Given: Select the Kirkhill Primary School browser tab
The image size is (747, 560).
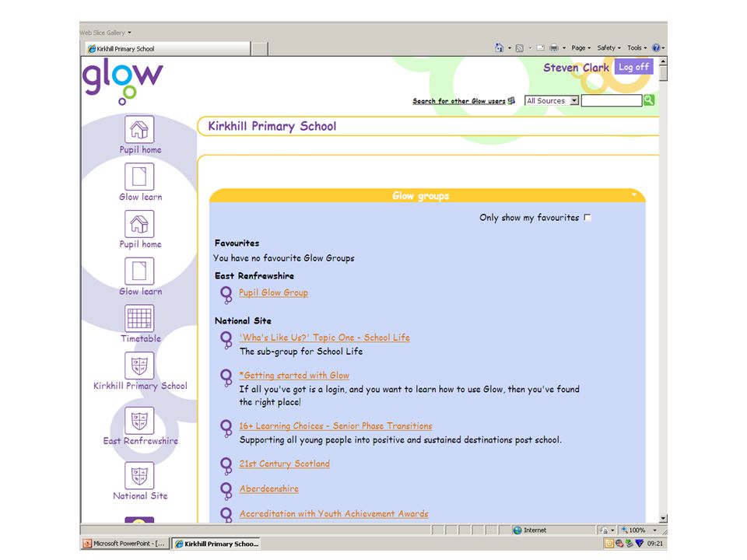Looking at the screenshot, I should point(167,48).
